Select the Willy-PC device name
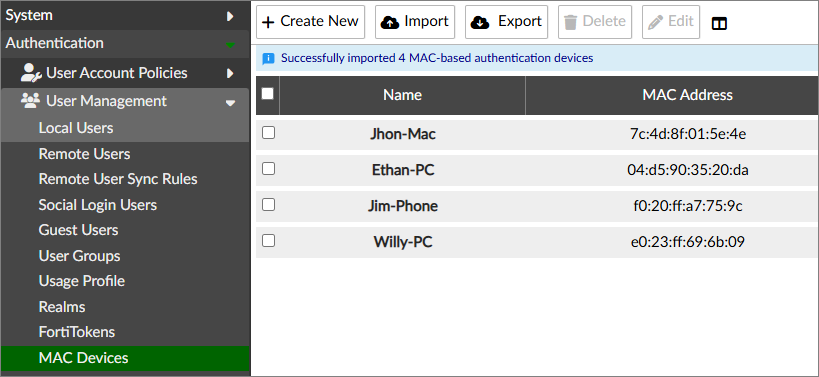Viewport: 819px width, 377px height. tap(403, 242)
